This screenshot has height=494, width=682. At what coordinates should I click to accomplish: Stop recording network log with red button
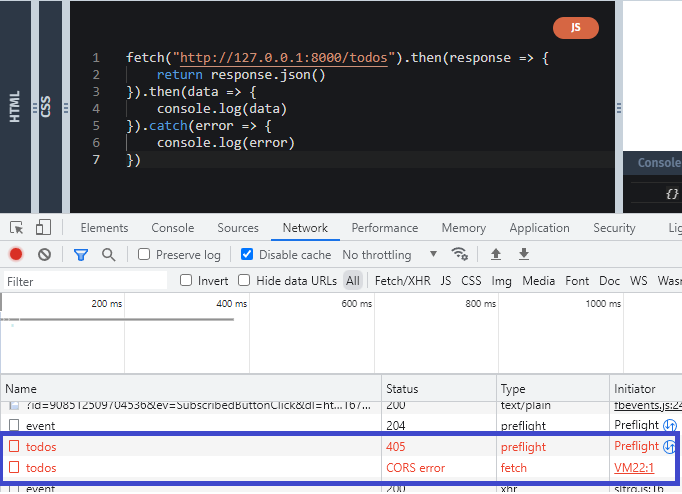pos(16,254)
